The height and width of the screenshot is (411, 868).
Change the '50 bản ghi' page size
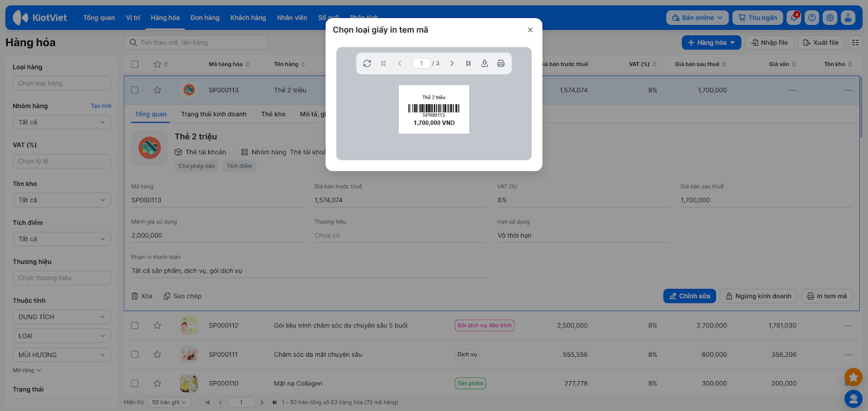[169, 402]
